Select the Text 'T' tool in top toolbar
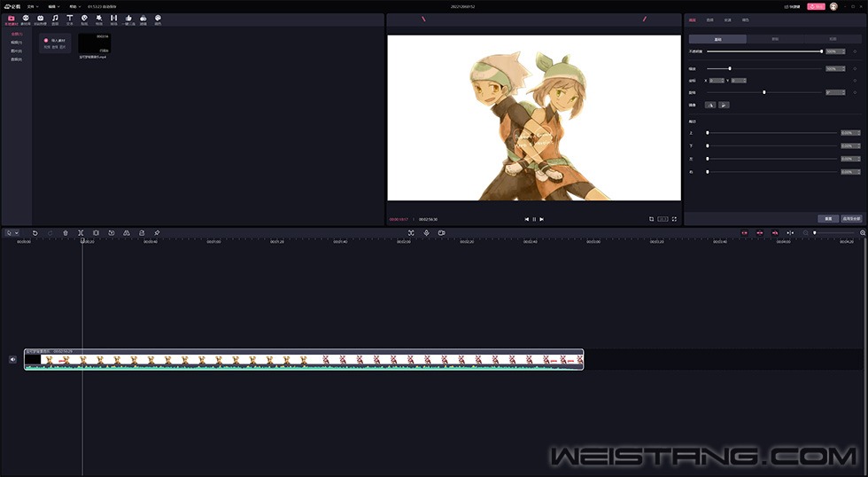868x477 pixels. (70, 19)
